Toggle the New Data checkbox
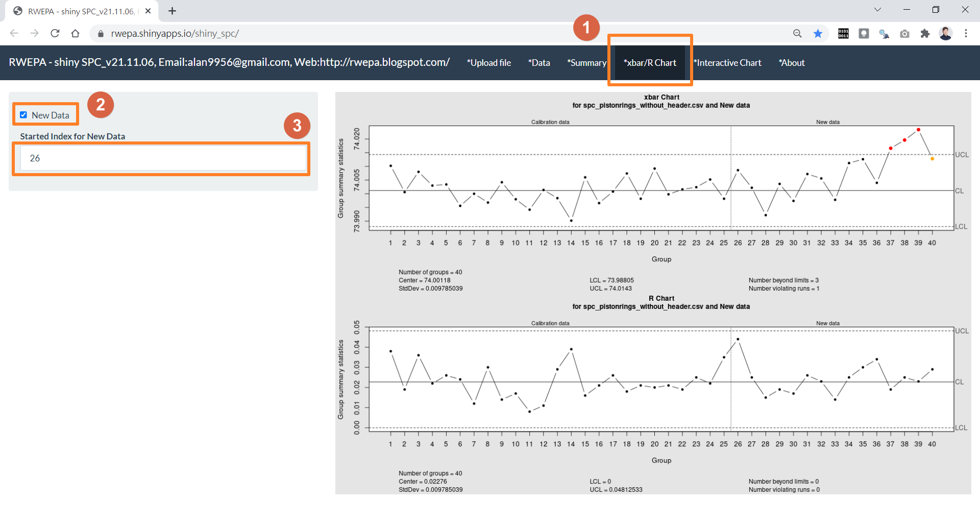This screenshot has height=526, width=980. pyautogui.click(x=23, y=115)
